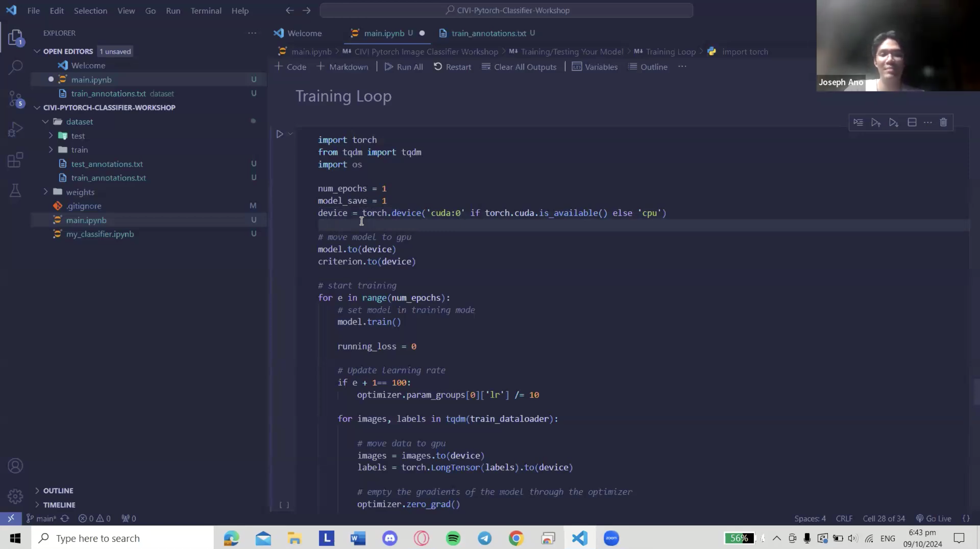Collapse the Open Editors section
Screen dimensions: 980x549
(37, 51)
